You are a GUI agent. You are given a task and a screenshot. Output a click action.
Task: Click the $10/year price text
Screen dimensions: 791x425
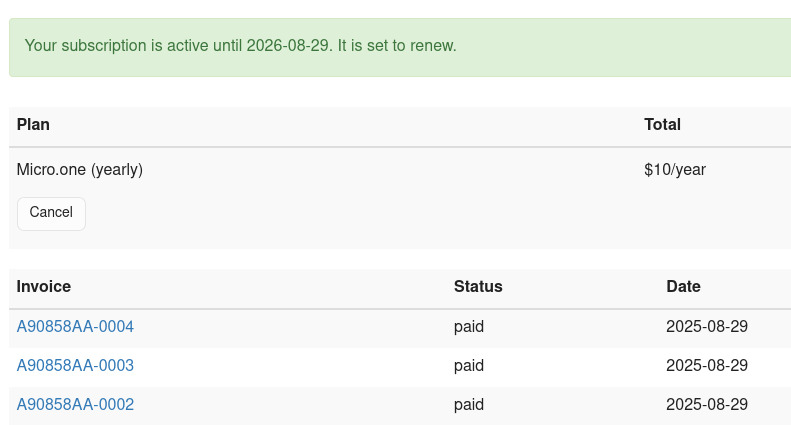pyautogui.click(x=675, y=170)
